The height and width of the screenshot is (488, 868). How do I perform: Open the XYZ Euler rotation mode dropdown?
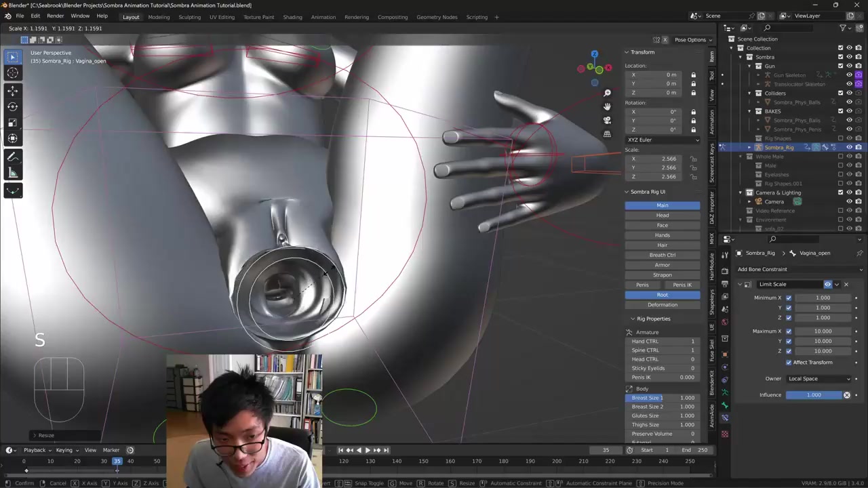point(663,140)
